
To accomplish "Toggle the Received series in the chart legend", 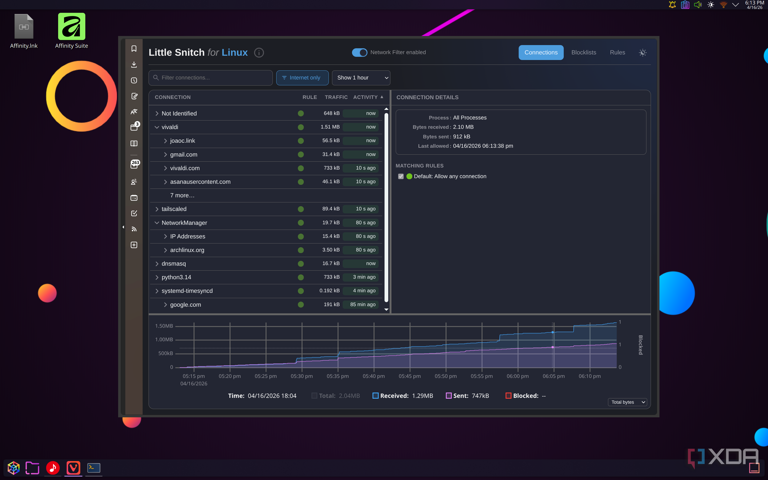I will pyautogui.click(x=375, y=396).
